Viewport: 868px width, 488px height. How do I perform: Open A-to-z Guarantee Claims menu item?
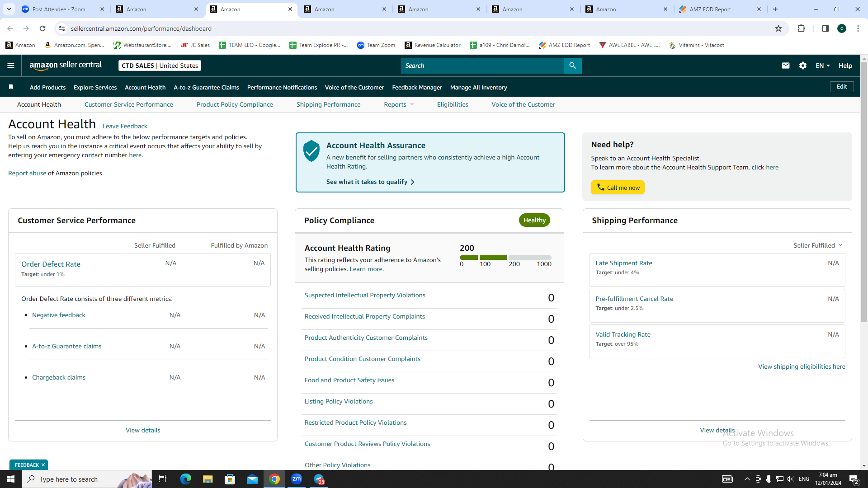click(206, 87)
